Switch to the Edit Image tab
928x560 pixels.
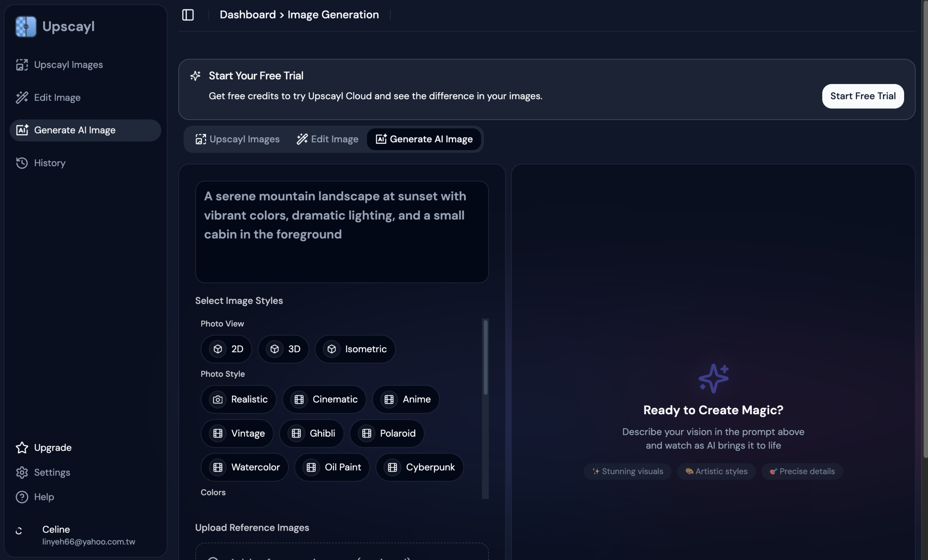click(x=327, y=139)
